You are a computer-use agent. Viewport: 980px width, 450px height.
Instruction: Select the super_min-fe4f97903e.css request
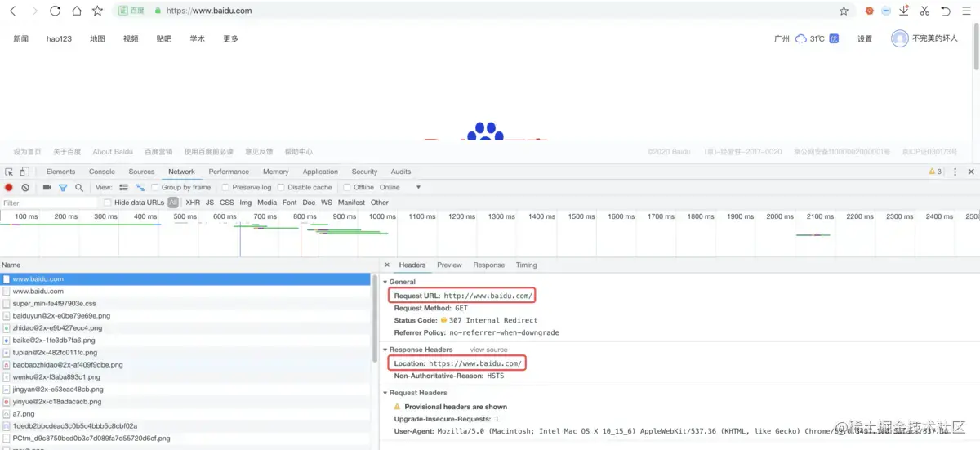pos(186,304)
